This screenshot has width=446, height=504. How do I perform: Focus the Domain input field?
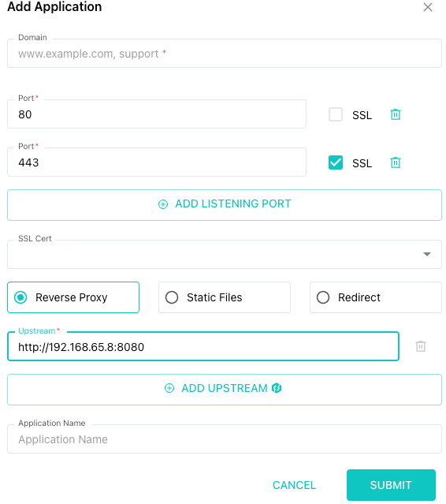pyautogui.click(x=225, y=54)
